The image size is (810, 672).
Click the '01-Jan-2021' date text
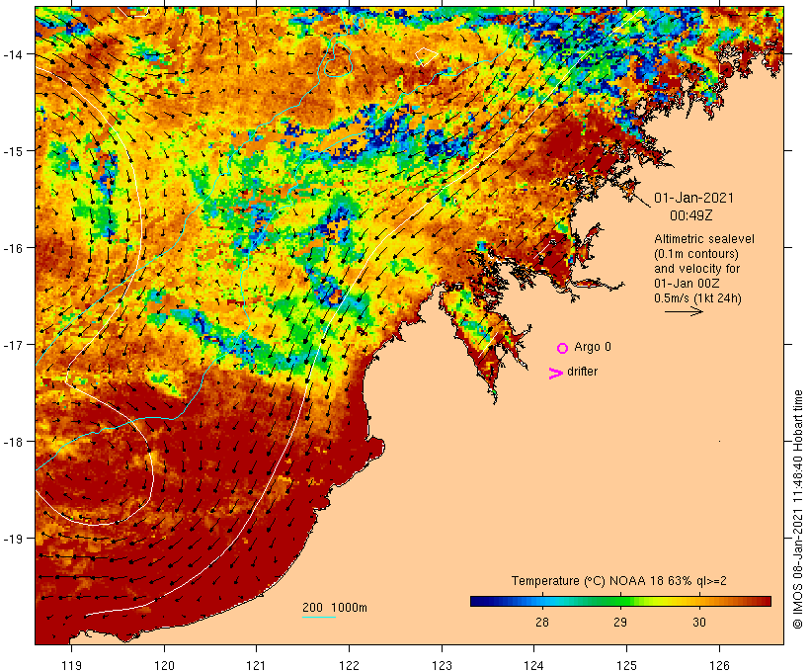coord(693,198)
